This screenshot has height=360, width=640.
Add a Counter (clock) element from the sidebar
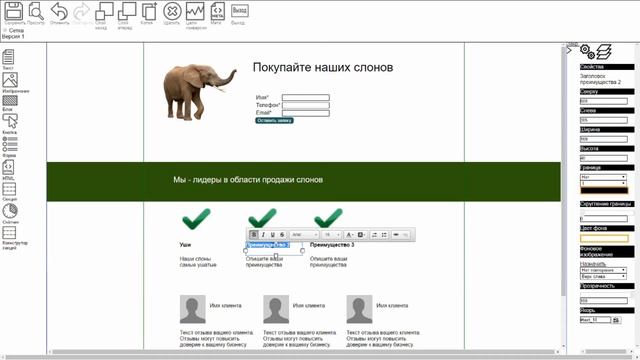point(10,211)
